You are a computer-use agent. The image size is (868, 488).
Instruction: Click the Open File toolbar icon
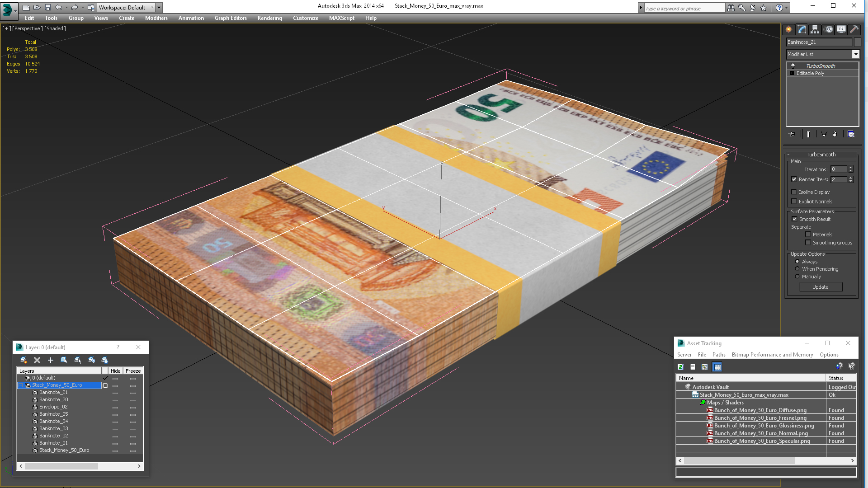[37, 8]
